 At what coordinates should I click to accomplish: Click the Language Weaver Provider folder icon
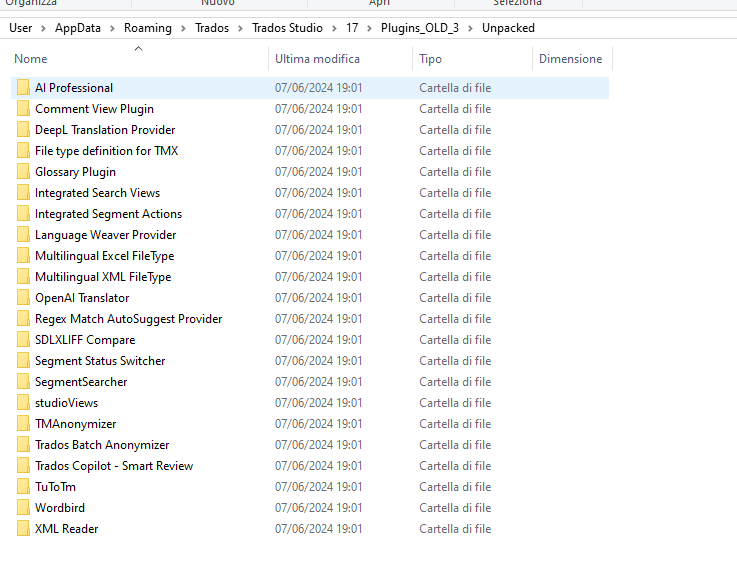pos(23,235)
